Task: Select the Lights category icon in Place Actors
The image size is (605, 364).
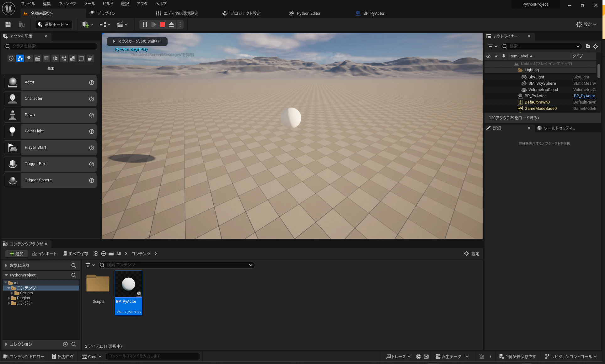Action: 29,58
